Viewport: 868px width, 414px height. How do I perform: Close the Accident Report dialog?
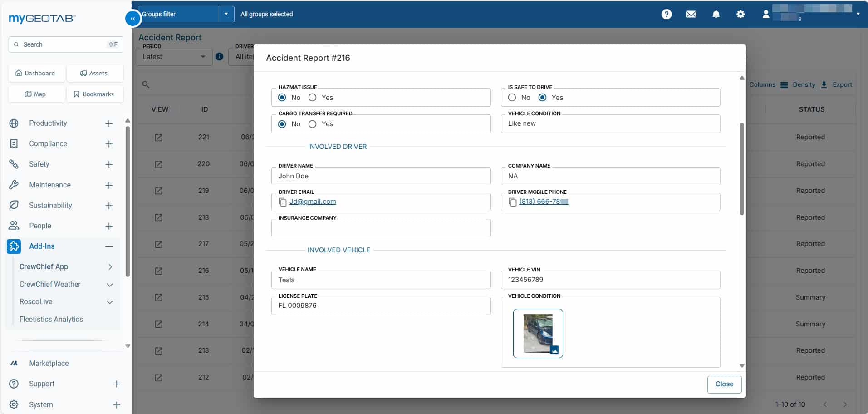coord(724,384)
